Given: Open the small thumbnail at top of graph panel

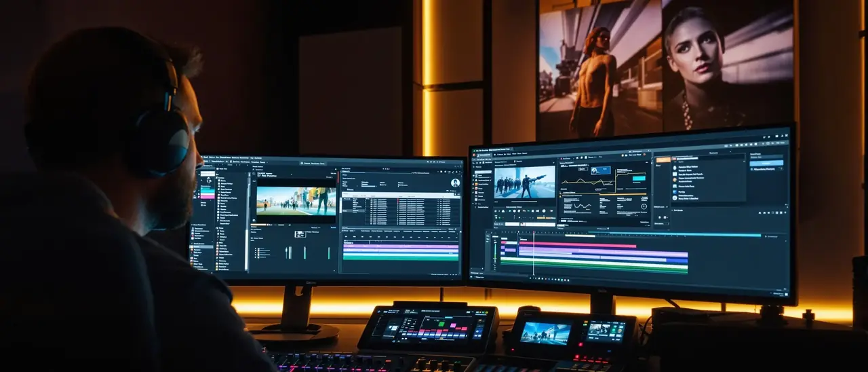Looking at the screenshot, I should (x=601, y=170).
